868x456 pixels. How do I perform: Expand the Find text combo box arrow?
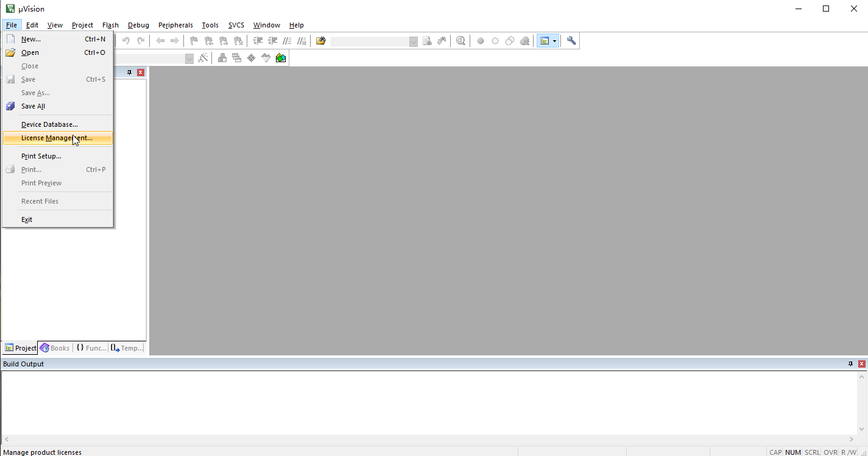click(x=414, y=41)
